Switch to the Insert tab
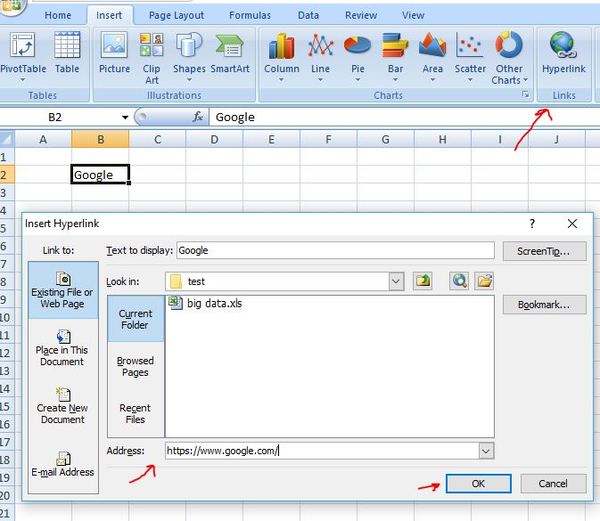600x521 pixels. point(109,15)
